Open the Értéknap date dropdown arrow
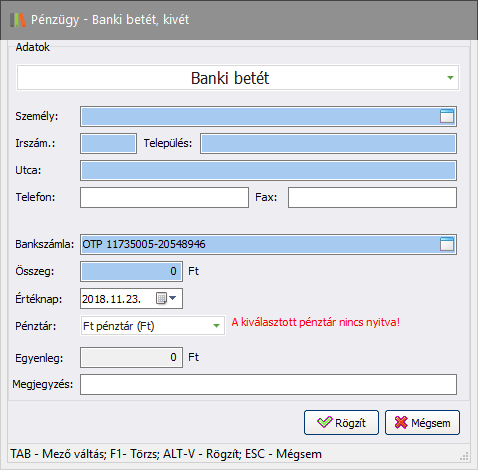This screenshot has height=470, width=478. click(172, 298)
